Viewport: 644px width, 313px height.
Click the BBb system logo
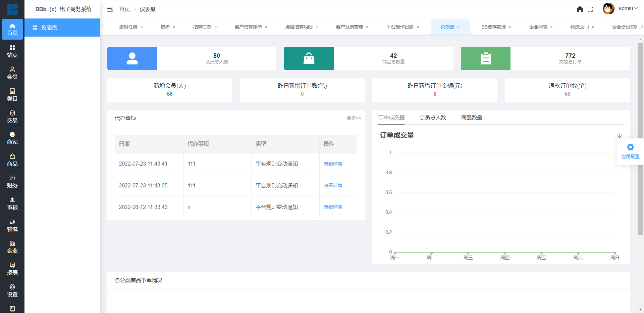click(x=12, y=9)
